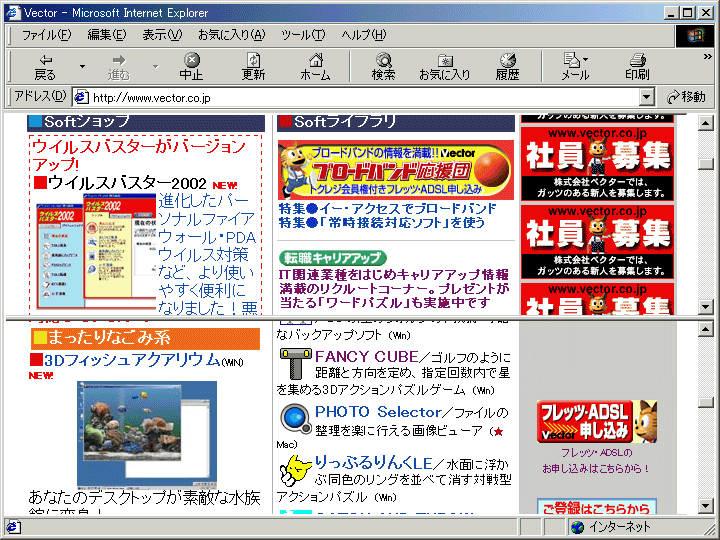Open the address bar URL dropdown
Viewport: 720px width, 540px height.
coord(647,97)
